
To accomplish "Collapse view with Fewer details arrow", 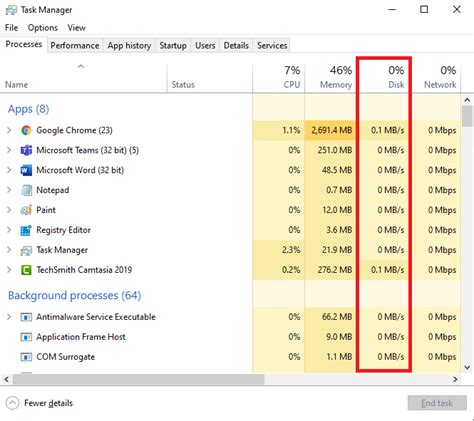I will pos(12,403).
